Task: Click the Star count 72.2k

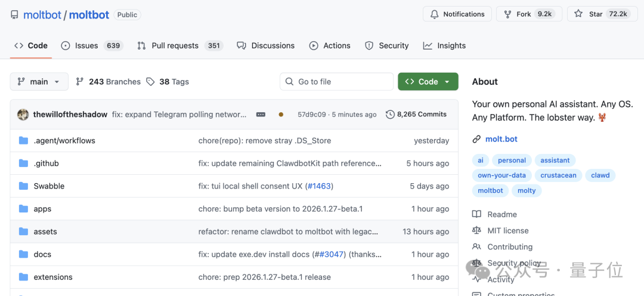Action: (x=618, y=14)
